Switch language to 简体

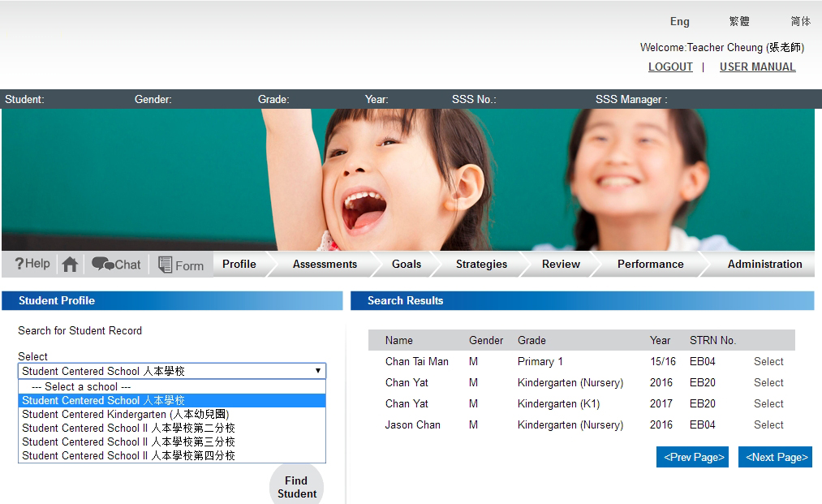pyautogui.click(x=801, y=21)
